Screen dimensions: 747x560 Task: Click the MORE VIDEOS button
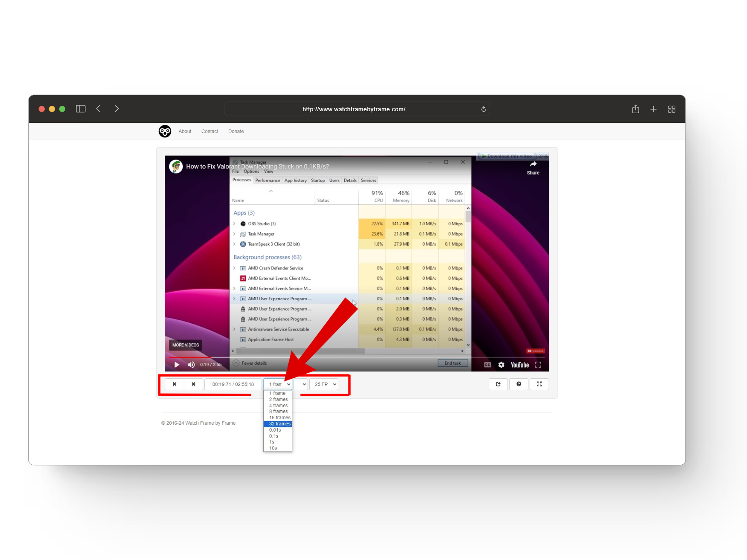pos(186,345)
